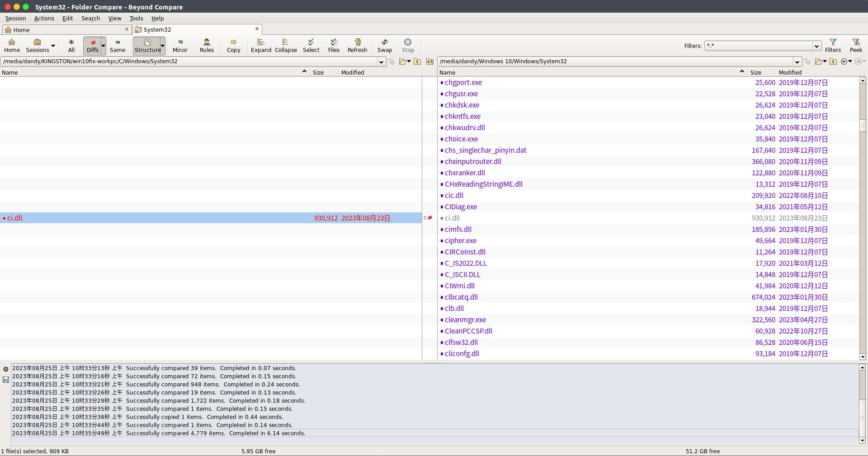Expand the Filters combo box
The height and width of the screenshot is (456, 868).
point(816,46)
